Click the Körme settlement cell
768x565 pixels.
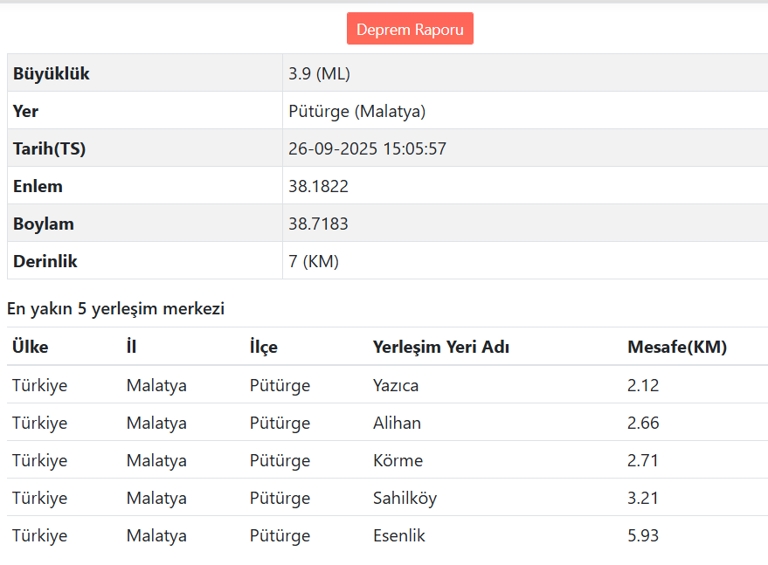(398, 460)
